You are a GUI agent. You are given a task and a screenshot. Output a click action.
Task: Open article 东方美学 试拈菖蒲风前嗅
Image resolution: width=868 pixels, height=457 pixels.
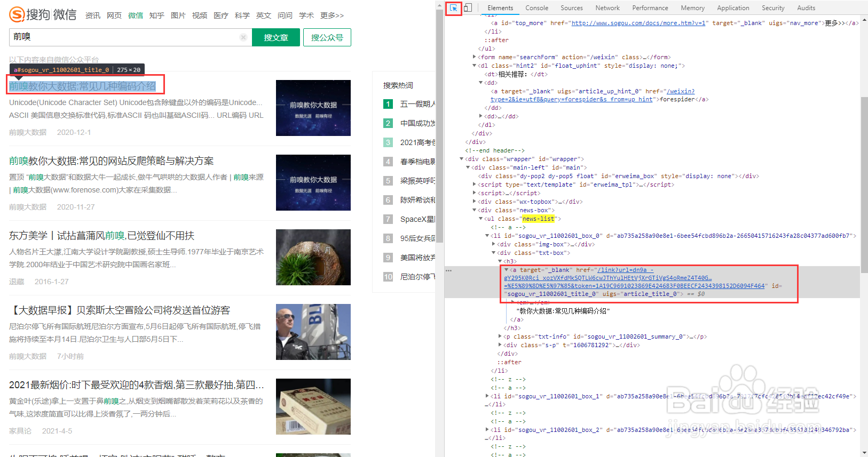point(101,236)
